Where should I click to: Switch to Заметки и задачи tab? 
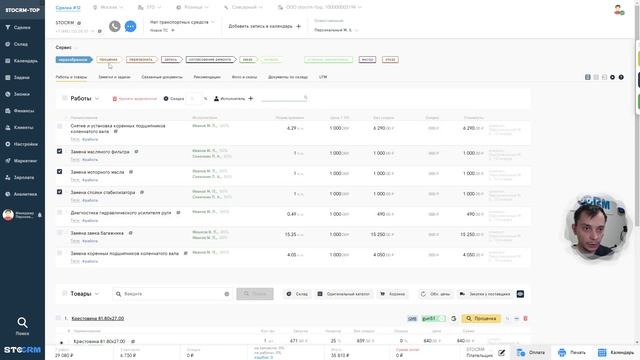pos(114,77)
